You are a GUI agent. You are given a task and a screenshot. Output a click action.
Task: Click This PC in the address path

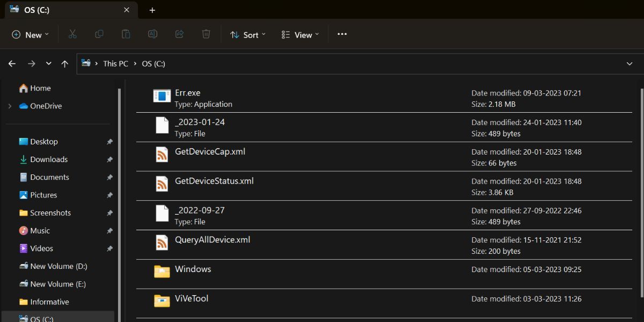click(x=116, y=63)
